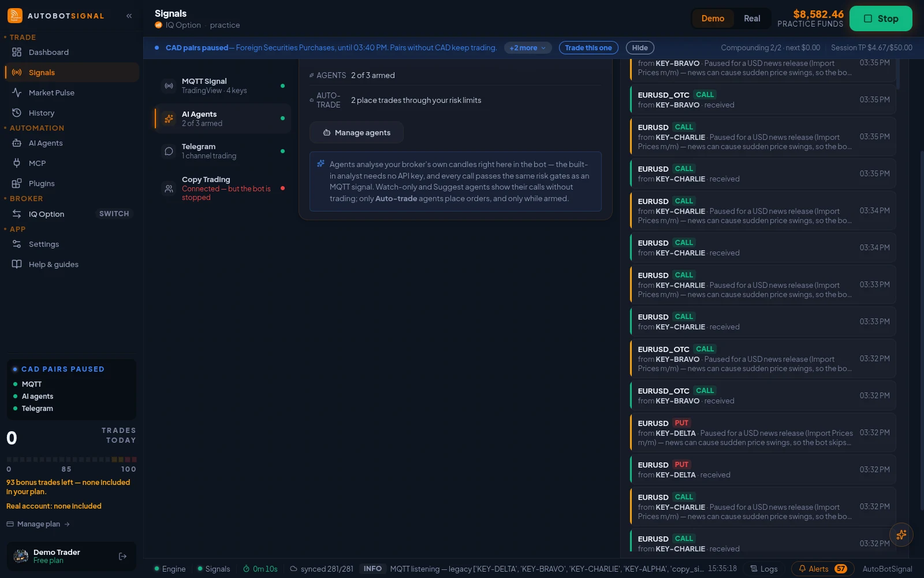Click the Manage agents button
Viewport: 924px width, 578px height.
point(356,132)
